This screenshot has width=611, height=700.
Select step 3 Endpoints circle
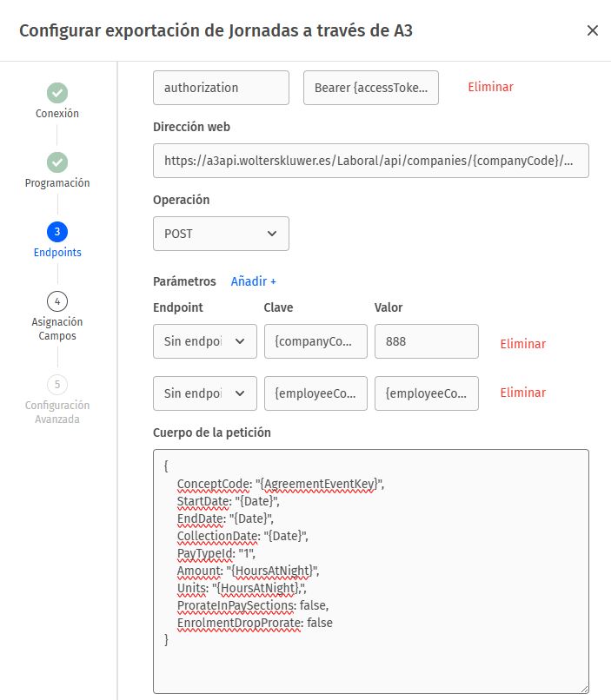coord(57,232)
